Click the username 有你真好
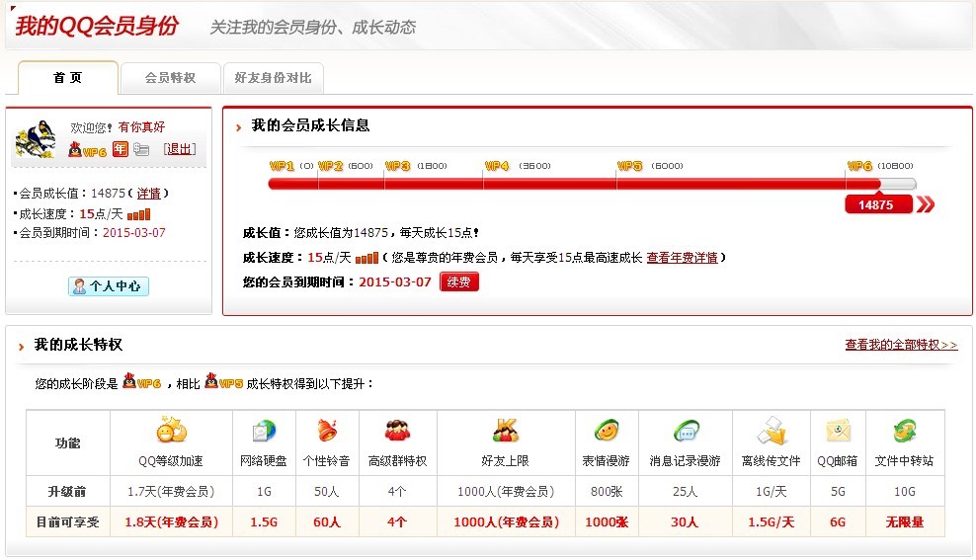976x560 pixels. pos(141,127)
